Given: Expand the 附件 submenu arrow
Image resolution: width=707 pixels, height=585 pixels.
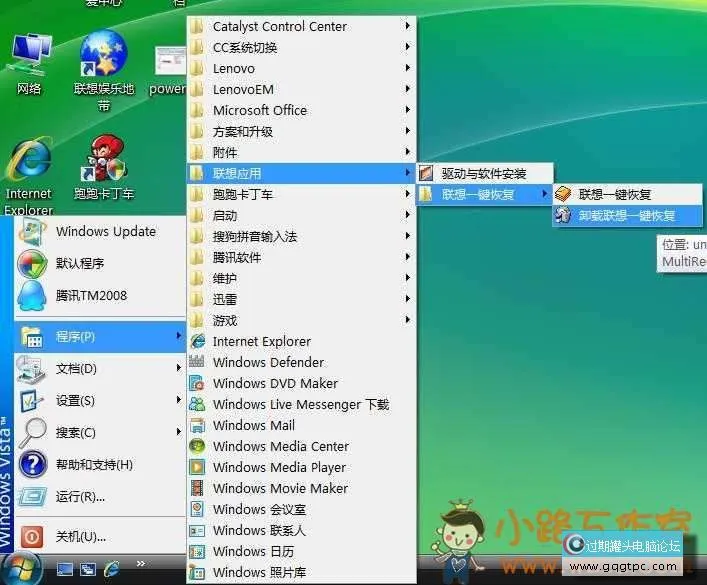Looking at the screenshot, I should 407,152.
